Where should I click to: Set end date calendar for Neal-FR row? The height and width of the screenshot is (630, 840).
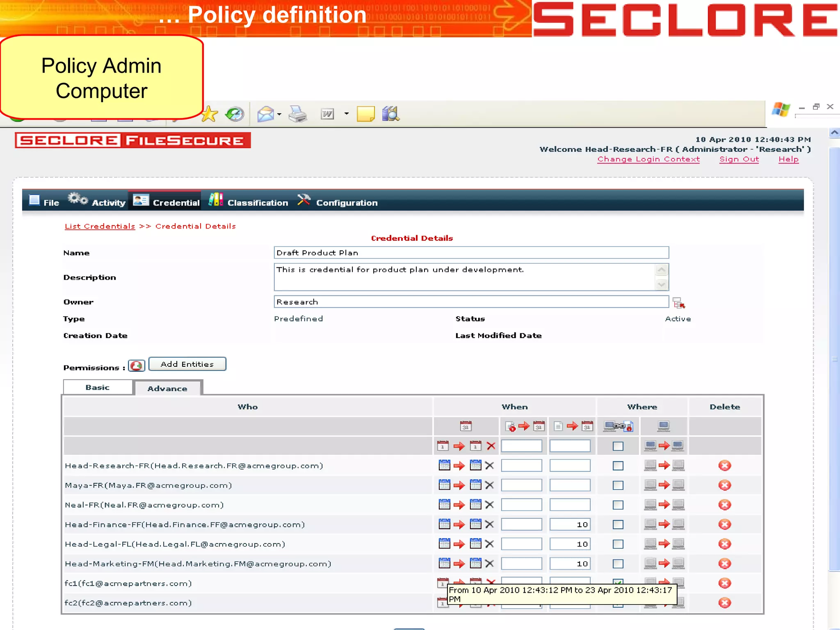[475, 504]
